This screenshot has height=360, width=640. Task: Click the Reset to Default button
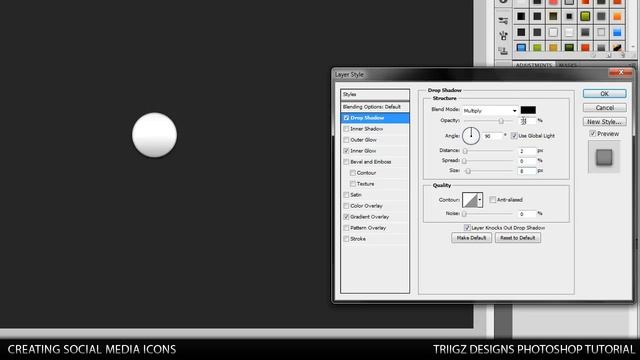point(518,238)
